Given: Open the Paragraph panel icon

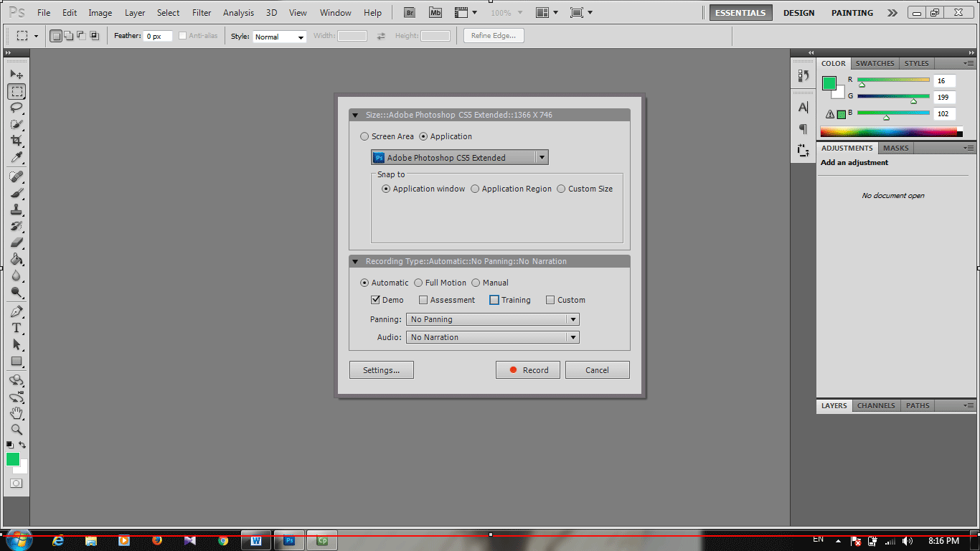Looking at the screenshot, I should (x=804, y=129).
